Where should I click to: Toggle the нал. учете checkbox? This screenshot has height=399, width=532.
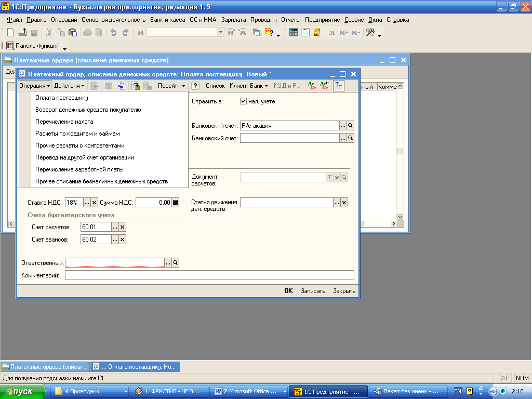[243, 101]
